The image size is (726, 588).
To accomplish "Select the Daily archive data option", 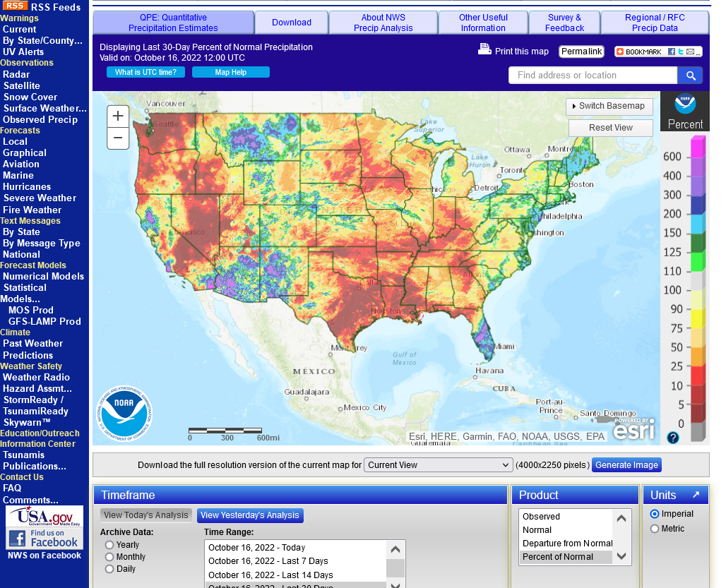I will pos(109,569).
